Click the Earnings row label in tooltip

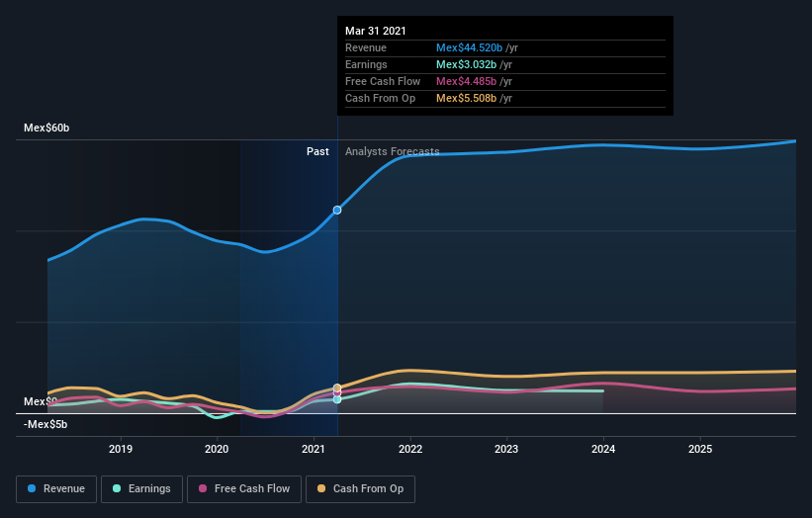click(x=366, y=64)
